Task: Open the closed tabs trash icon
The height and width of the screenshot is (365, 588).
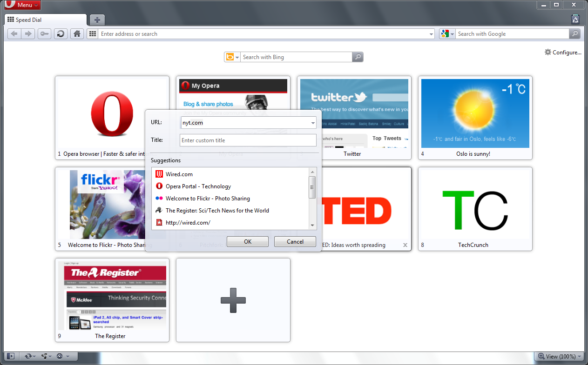Action: (575, 19)
